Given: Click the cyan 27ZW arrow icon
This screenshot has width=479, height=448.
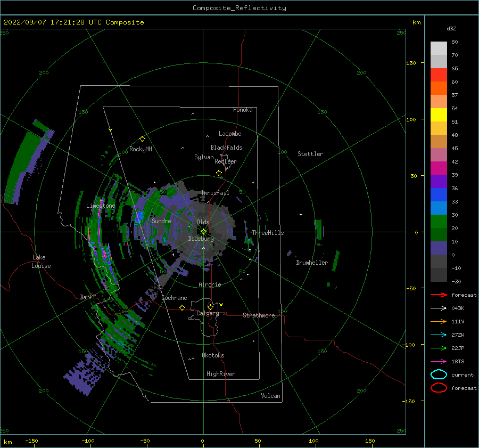Looking at the screenshot, I should (439, 335).
